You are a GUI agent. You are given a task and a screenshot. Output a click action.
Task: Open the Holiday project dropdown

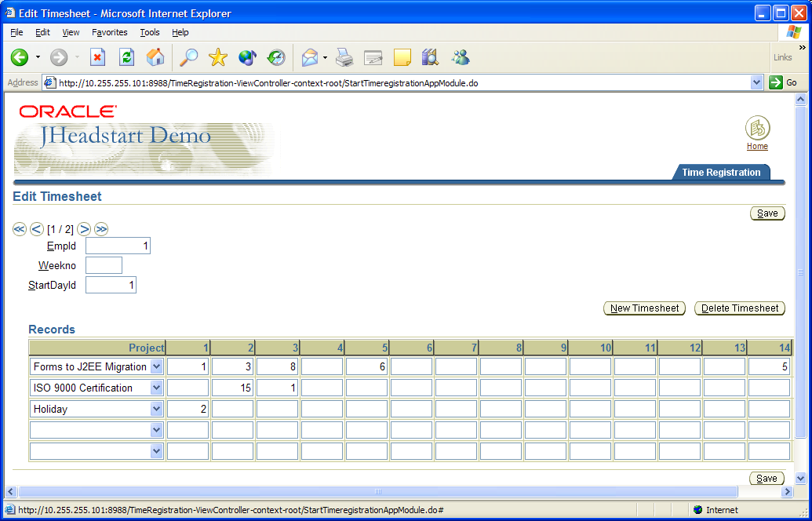pos(156,409)
